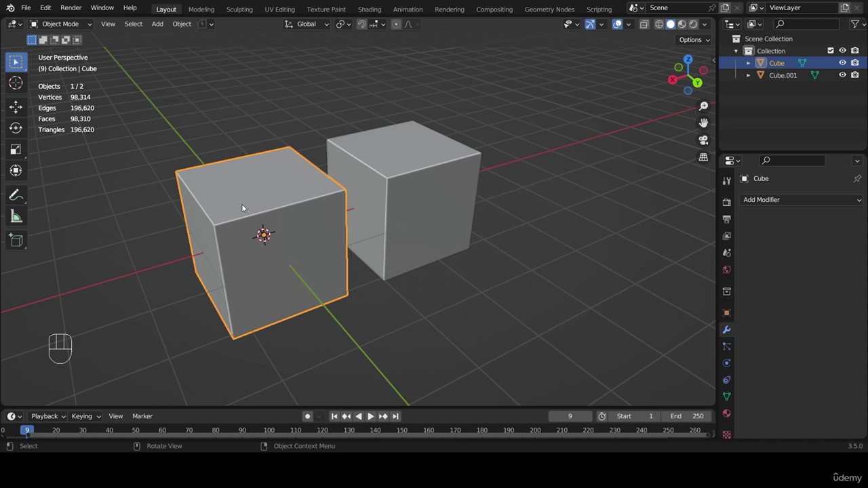Open the Keying popover in timeline
868x488 pixels.
(x=86, y=416)
